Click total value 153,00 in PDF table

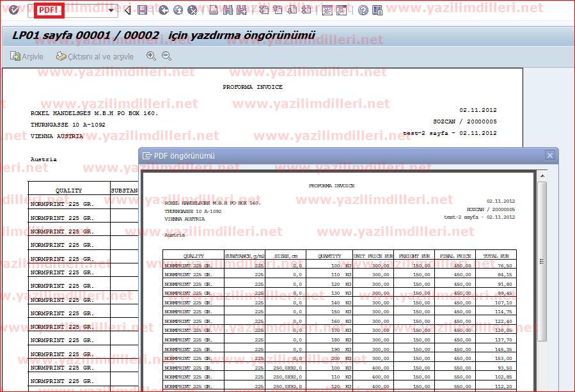pos(503,359)
